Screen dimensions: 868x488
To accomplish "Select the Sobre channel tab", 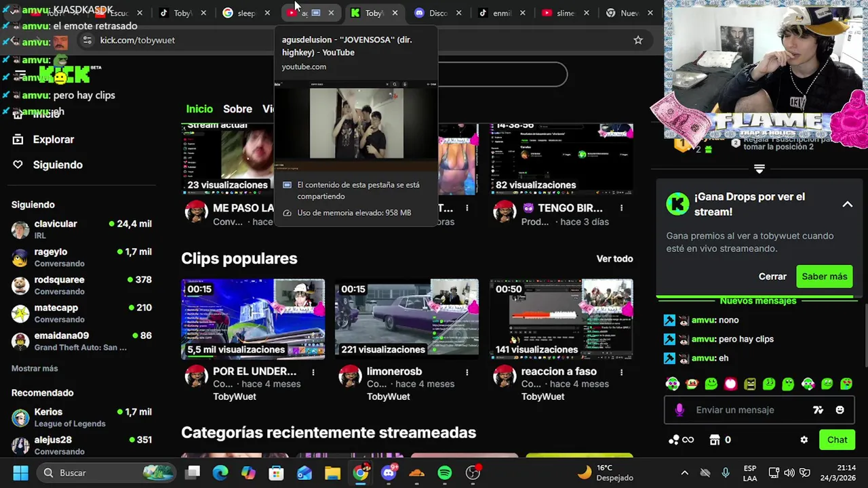I will click(x=237, y=109).
